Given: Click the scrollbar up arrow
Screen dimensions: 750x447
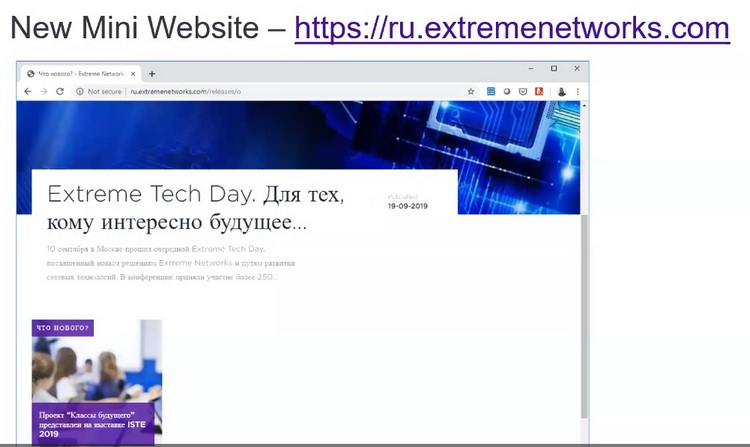Looking at the screenshot, I should [584, 105].
